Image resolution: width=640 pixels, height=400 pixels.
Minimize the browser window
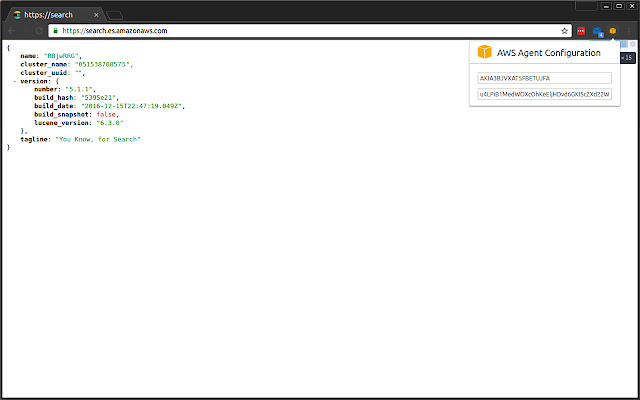[x=606, y=6]
